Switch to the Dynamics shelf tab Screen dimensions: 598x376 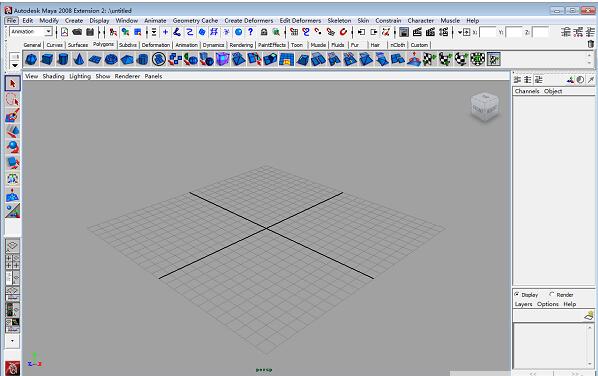click(x=213, y=45)
